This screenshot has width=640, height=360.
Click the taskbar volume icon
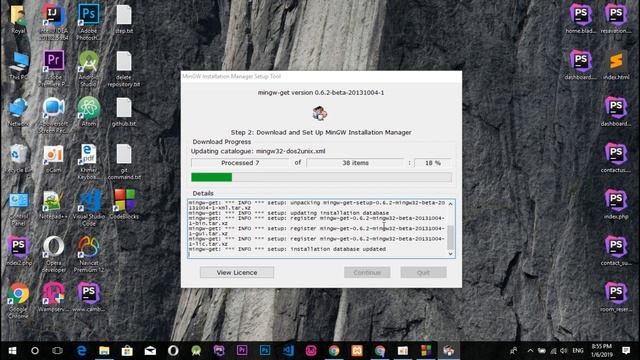pyautogui.click(x=564, y=351)
